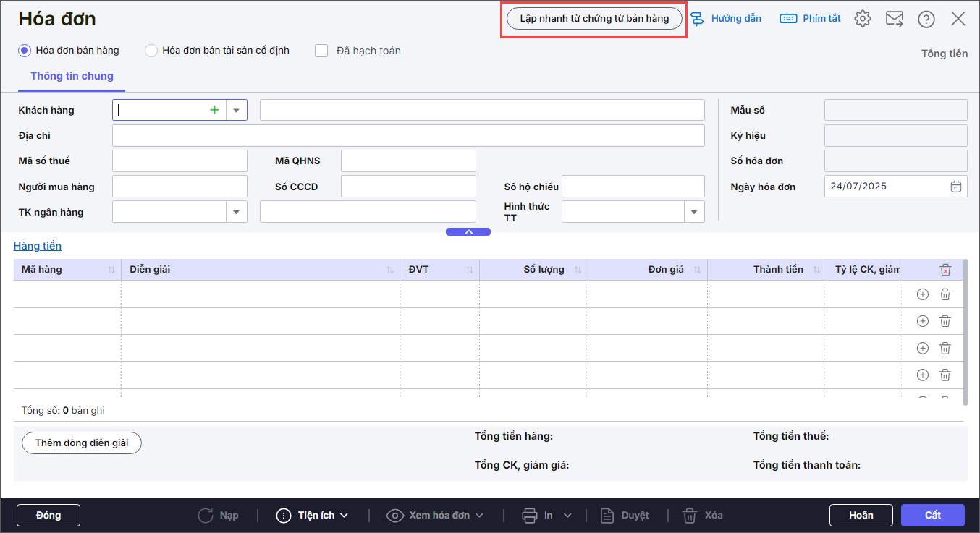This screenshot has width=980, height=533.
Task: Collapse the general info panel with chevron bar
Action: (468, 232)
